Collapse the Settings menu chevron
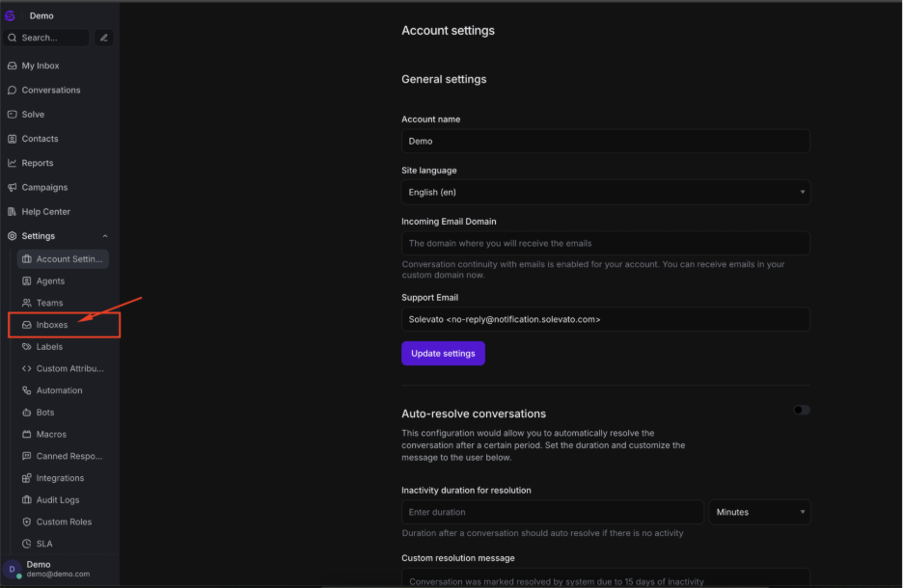 point(105,236)
